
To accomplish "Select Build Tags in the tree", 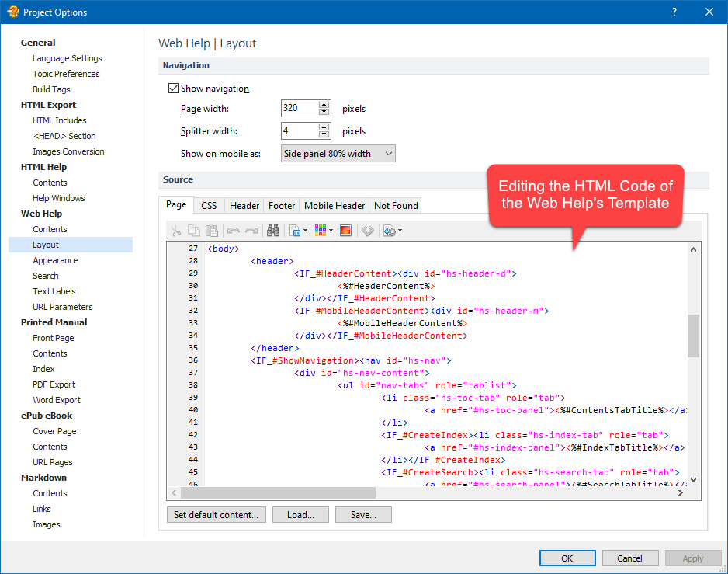I will (51, 89).
